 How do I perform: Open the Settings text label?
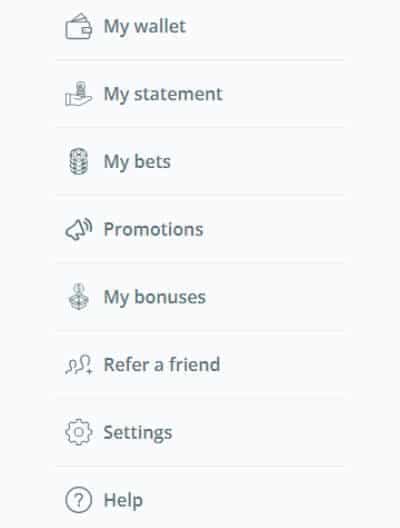[138, 433]
